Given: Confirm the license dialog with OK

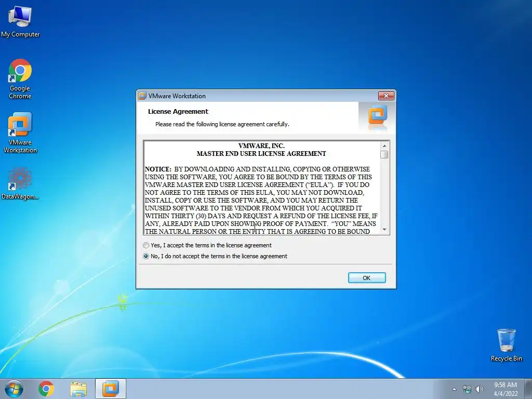Looking at the screenshot, I should click(367, 278).
